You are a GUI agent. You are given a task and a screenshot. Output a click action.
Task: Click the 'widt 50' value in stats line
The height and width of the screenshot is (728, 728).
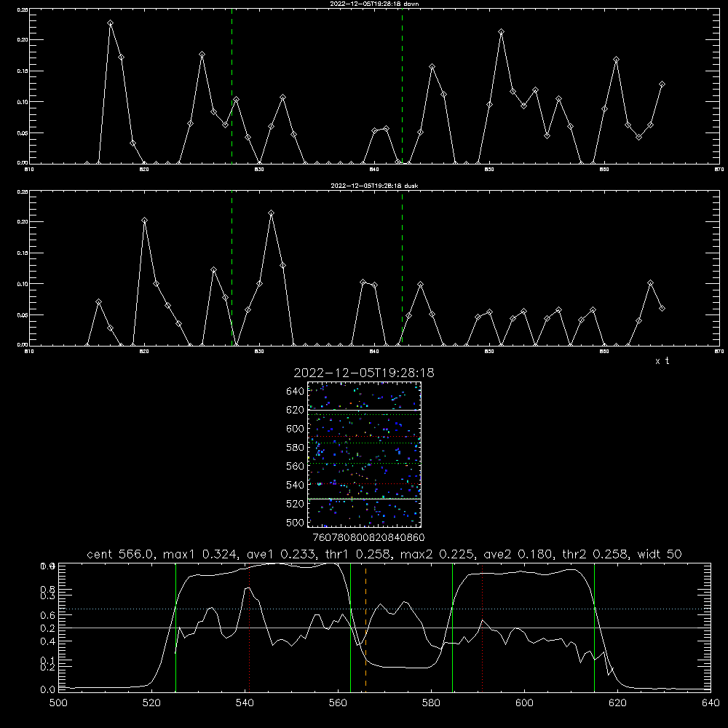660,554
